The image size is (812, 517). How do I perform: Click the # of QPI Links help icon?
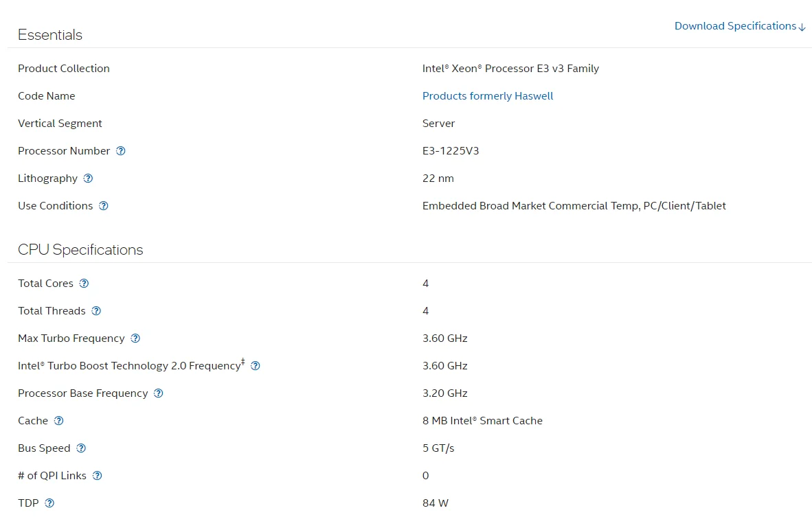[x=98, y=476]
